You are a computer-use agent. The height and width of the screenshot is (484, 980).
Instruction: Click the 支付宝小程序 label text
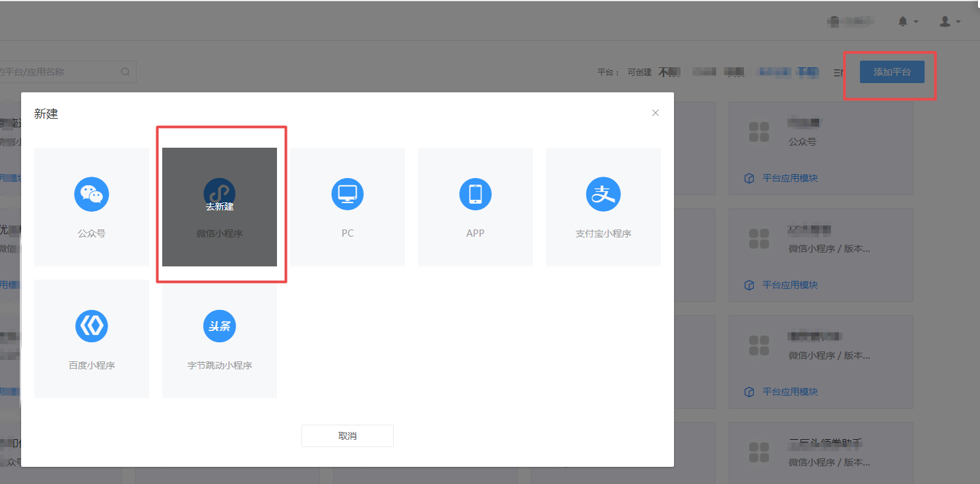[603, 233]
